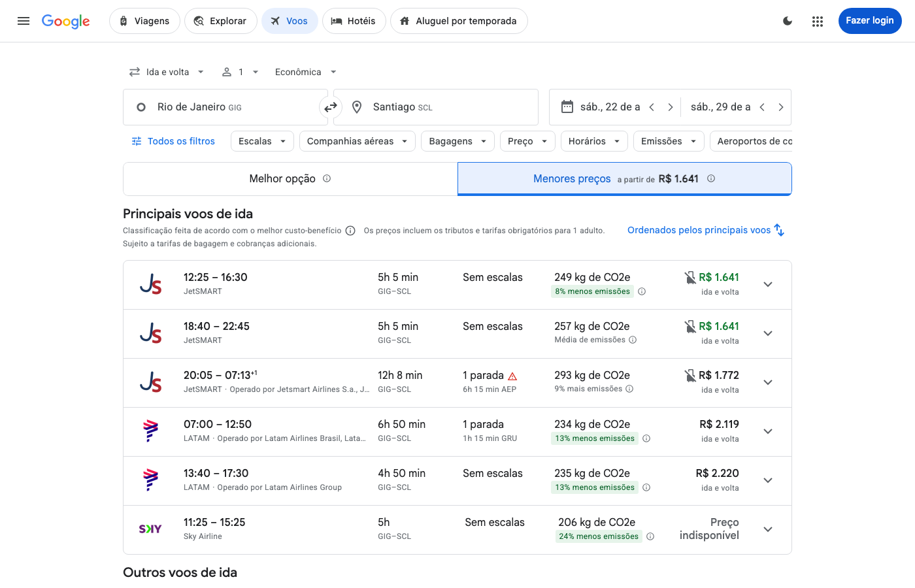The image size is (915, 588).
Task: Expand the 11:25 – 15:25 Sky flight details
Action: click(768, 529)
